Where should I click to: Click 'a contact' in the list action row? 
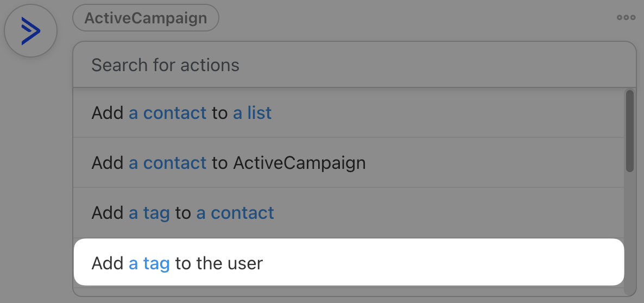[168, 113]
